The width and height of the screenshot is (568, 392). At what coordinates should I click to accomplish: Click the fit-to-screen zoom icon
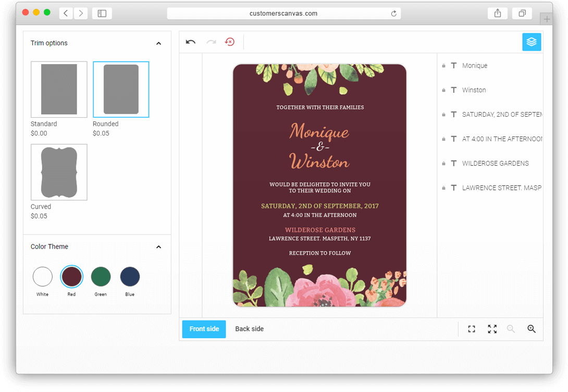coord(472,329)
